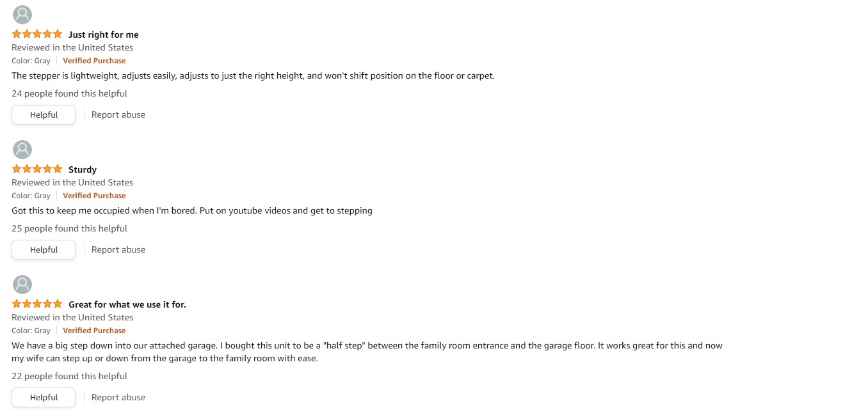Open the profile avatar of the Sturdy reviewer

click(x=22, y=150)
